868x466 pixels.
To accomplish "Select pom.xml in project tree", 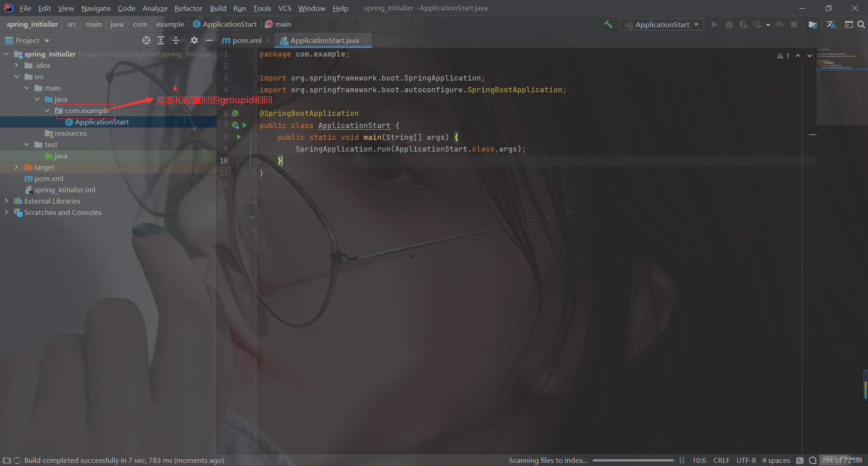I will [x=44, y=178].
